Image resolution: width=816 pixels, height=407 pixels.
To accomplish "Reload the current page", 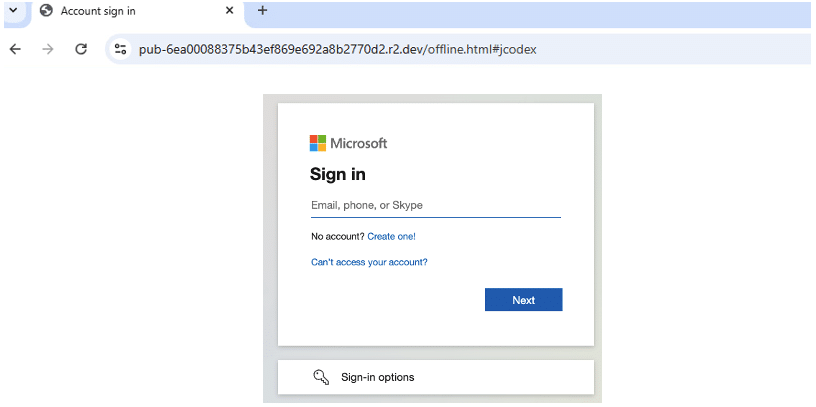I will click(81, 49).
